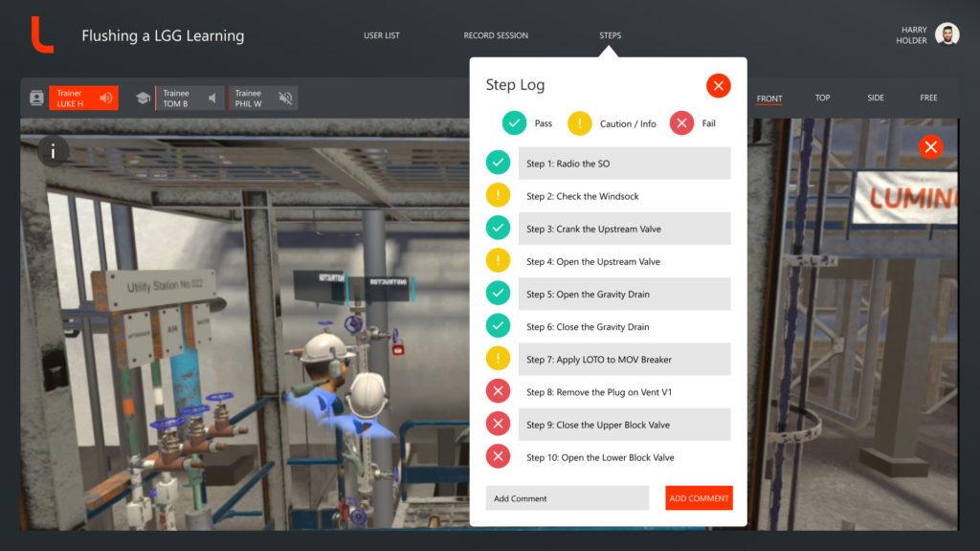980x551 pixels.
Task: Switch to TOP camera view
Action: [x=822, y=99]
